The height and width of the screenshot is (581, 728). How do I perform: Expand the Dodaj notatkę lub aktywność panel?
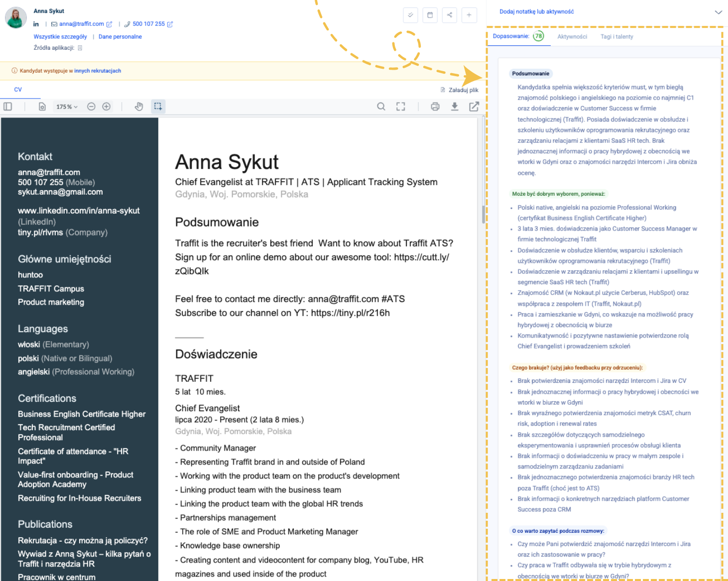[x=718, y=12]
